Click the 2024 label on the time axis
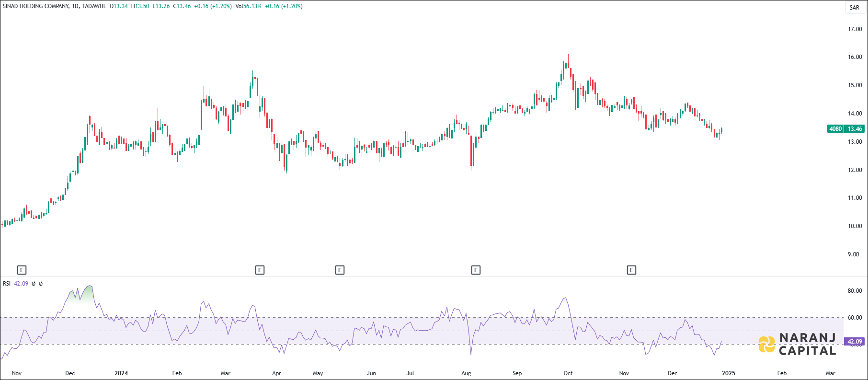The height and width of the screenshot is (380, 868). click(121, 373)
